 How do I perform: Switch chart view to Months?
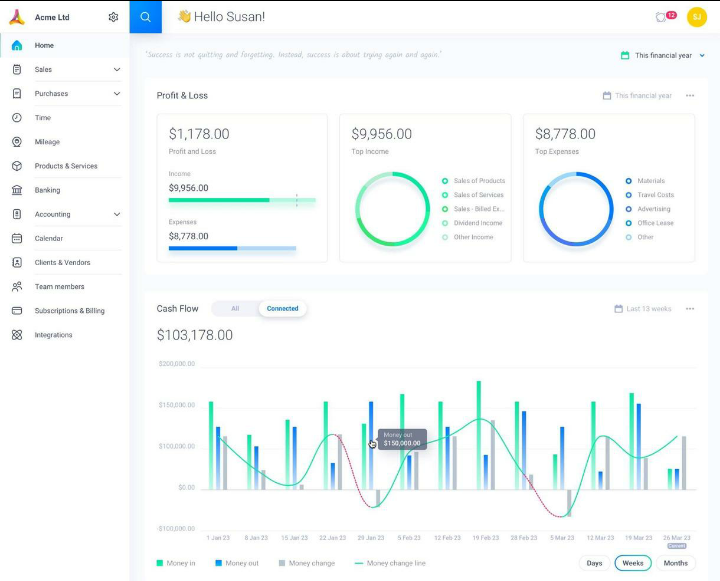point(675,563)
